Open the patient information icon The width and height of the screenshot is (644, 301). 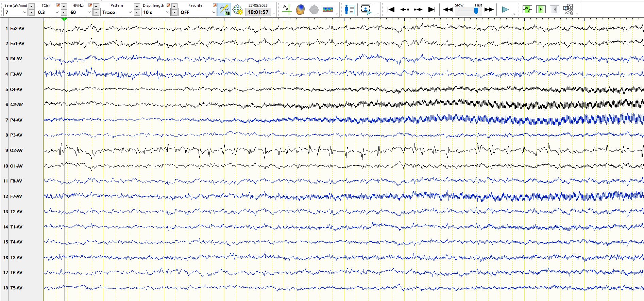point(349,10)
